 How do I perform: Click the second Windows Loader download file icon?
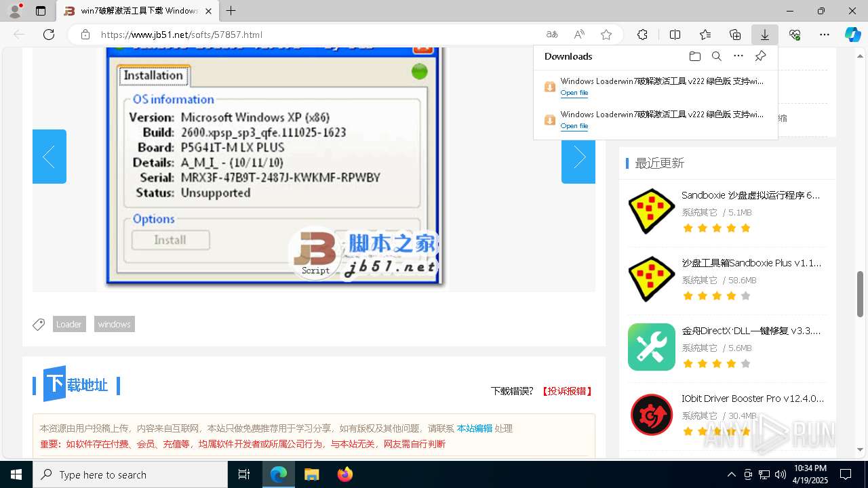point(550,120)
